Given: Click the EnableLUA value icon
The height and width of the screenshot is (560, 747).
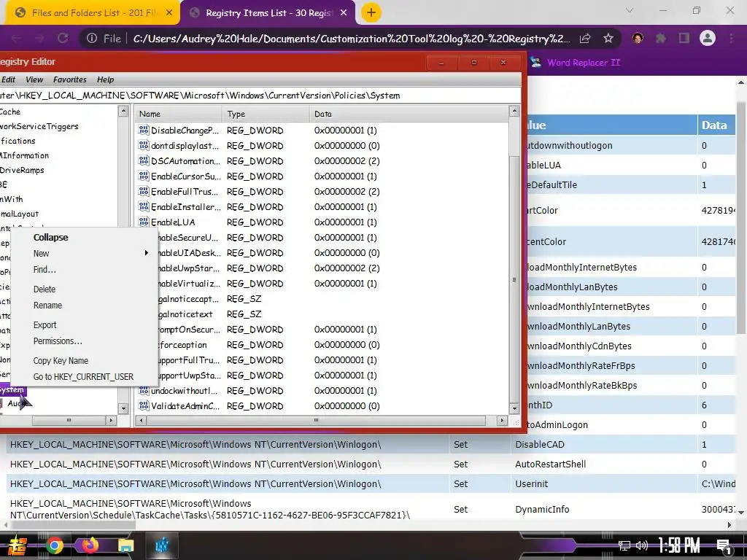Looking at the screenshot, I should pos(144,222).
